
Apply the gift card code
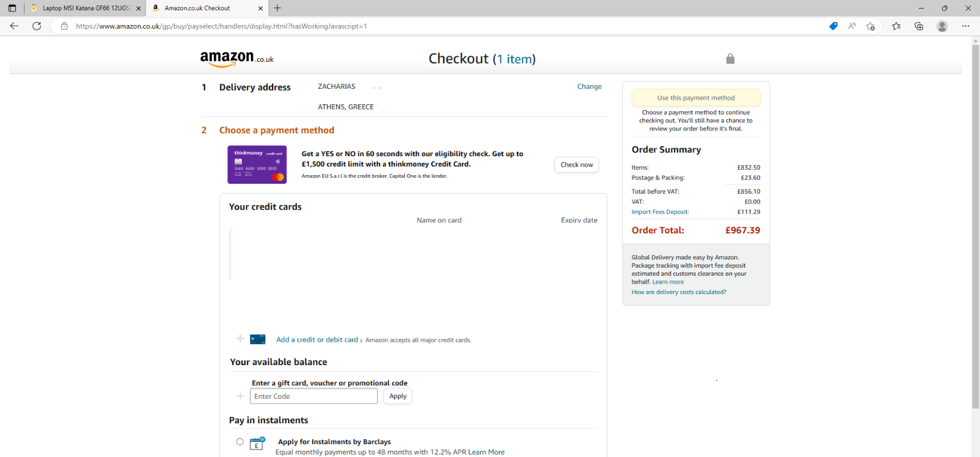click(x=398, y=396)
